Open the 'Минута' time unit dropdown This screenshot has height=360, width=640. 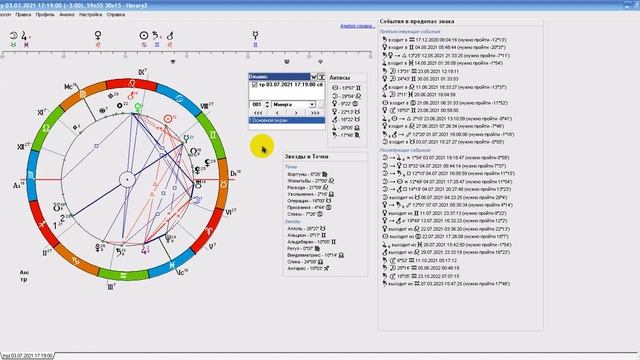pos(312,104)
